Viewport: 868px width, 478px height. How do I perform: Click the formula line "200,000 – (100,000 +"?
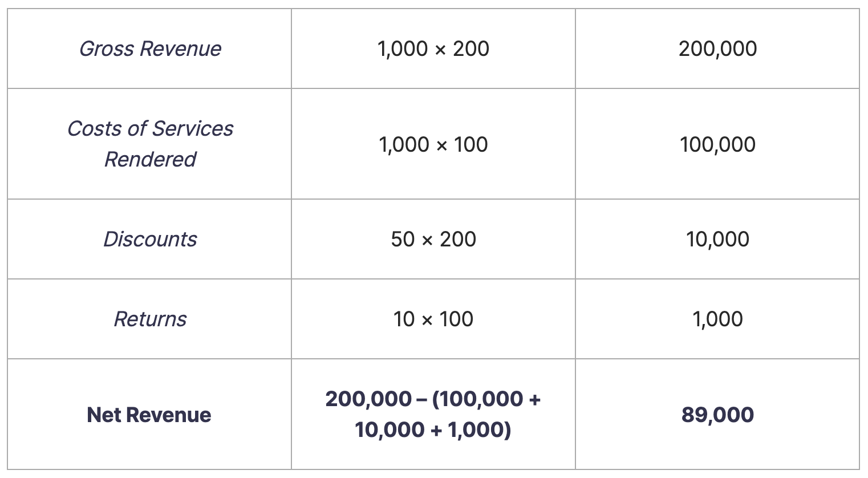point(433,399)
